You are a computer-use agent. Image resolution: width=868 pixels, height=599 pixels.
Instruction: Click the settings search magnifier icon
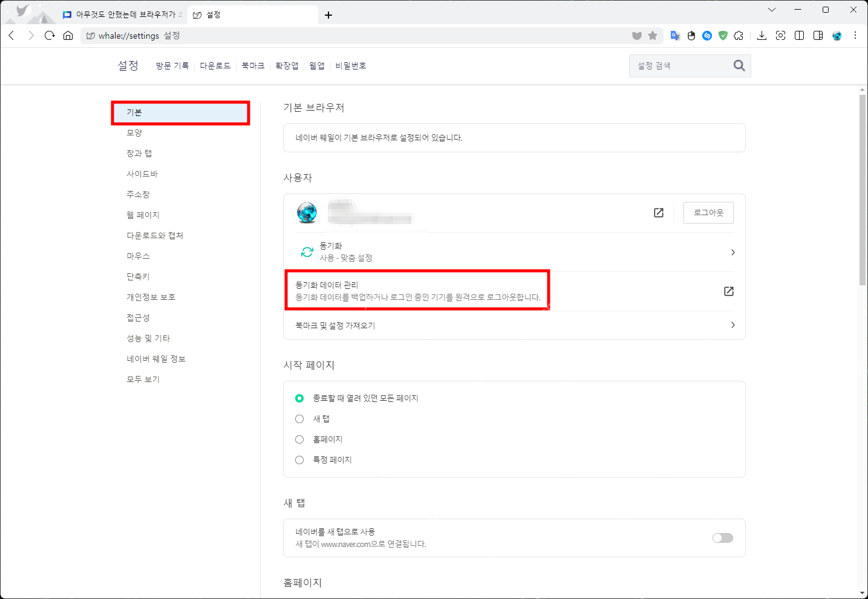point(739,65)
